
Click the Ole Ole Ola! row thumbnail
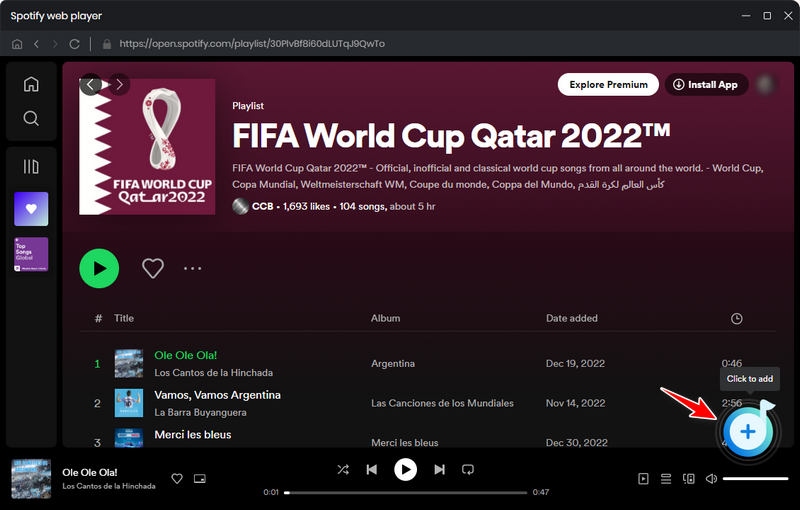pos(129,364)
